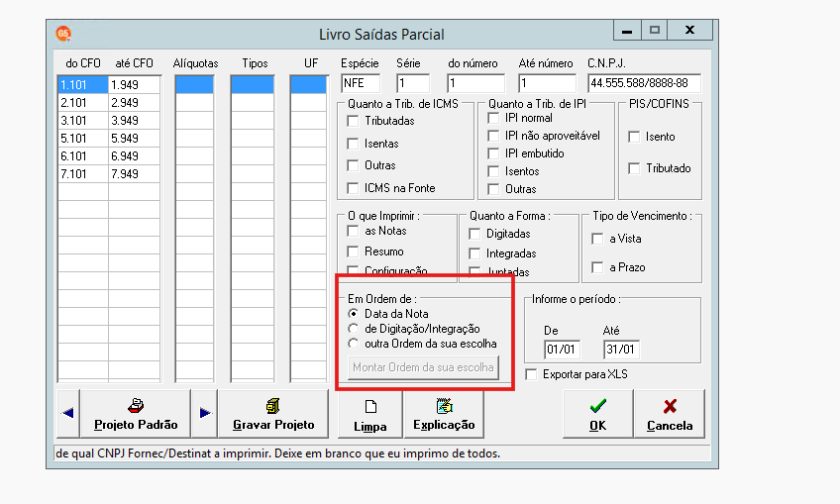Toggle the Outras ICMS checkbox
Viewport: 840px width, 504px height.
point(353,165)
